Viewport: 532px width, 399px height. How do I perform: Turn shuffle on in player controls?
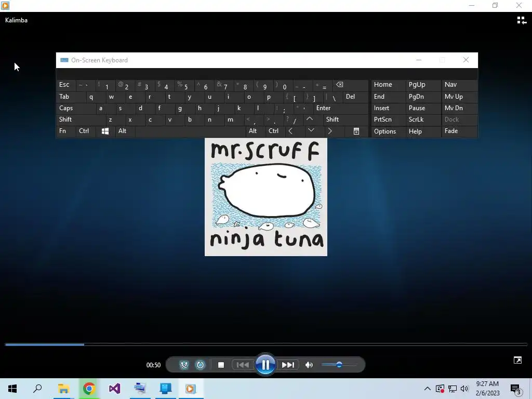[x=184, y=365]
